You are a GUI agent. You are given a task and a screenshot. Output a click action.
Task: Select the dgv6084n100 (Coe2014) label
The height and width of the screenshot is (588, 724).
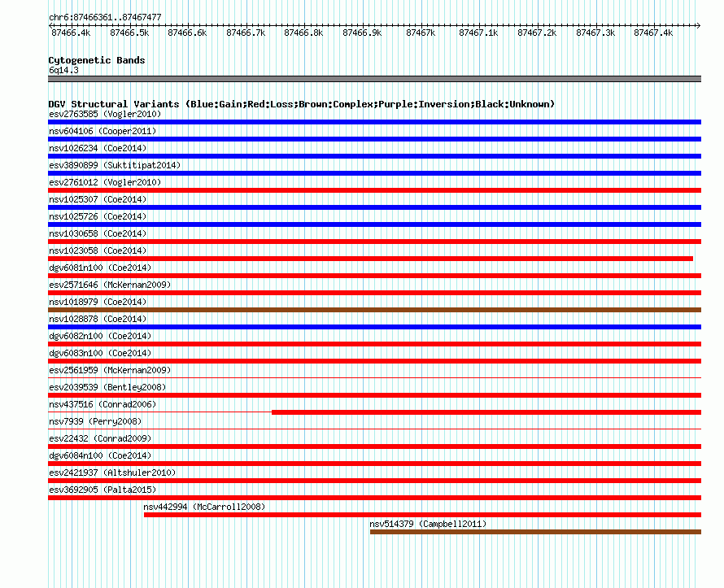pyautogui.click(x=100, y=455)
